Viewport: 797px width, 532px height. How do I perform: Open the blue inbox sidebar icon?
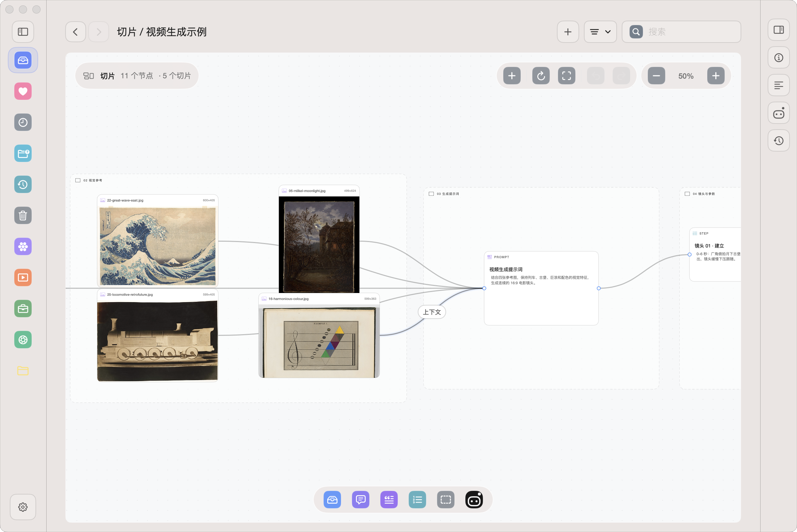tap(23, 60)
